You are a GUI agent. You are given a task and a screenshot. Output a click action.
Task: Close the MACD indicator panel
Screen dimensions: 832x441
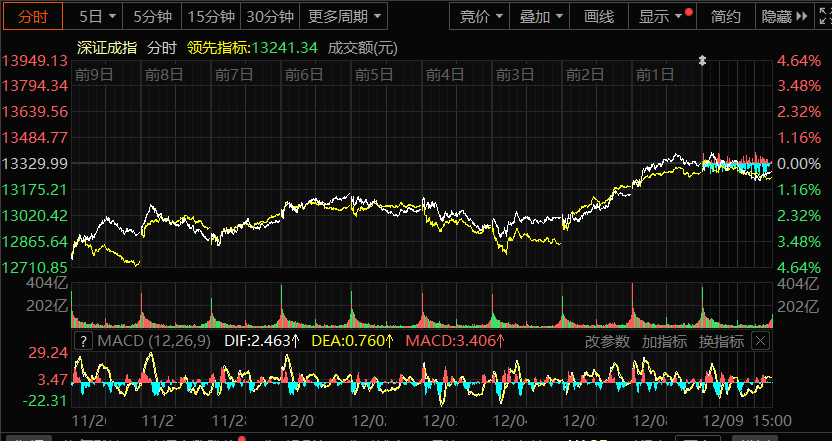coord(761,341)
